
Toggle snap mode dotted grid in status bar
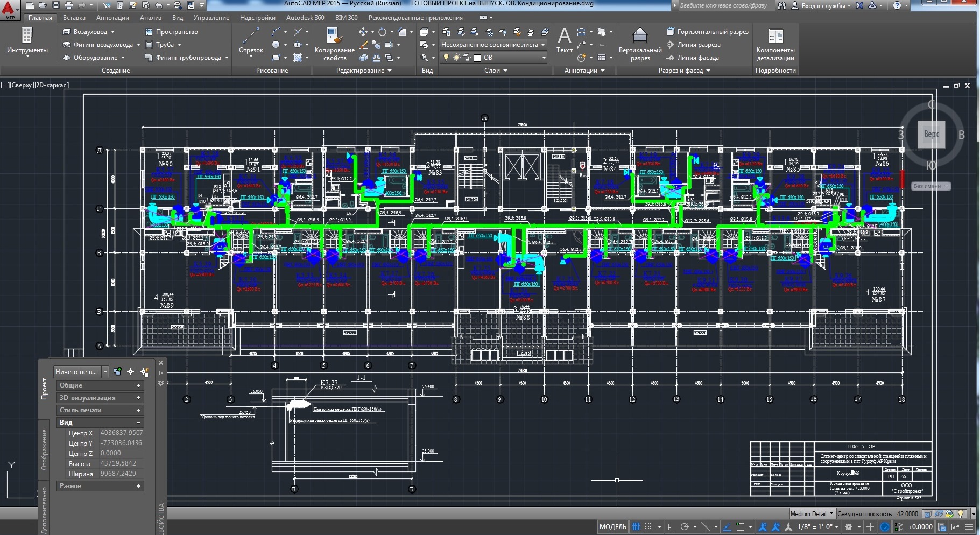pos(649,527)
